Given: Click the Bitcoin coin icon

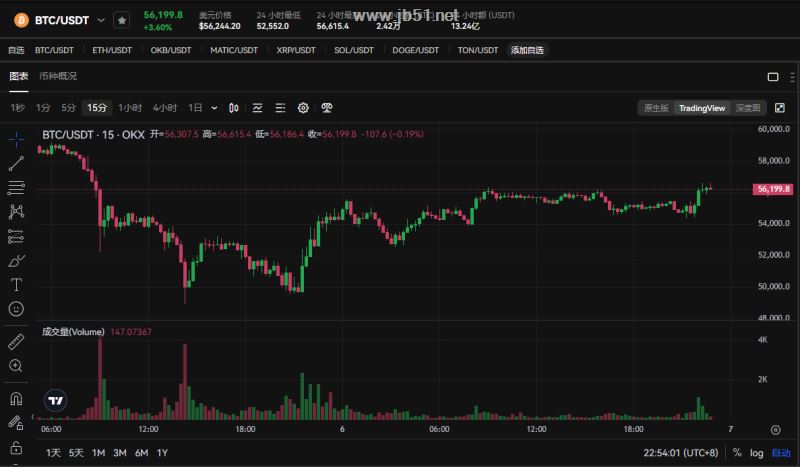Looking at the screenshot, I should tap(21, 20).
